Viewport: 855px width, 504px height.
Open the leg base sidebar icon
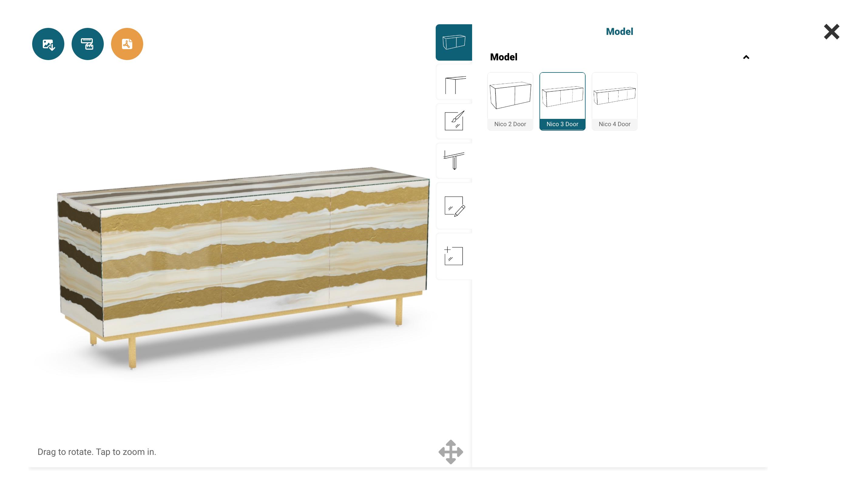[455, 160]
